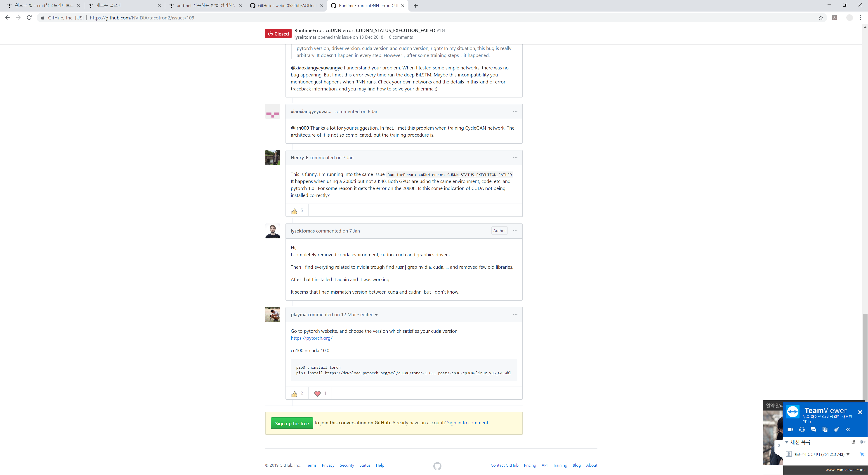Open TeamViewer gear settings dropdown
Screen dimensions: 868x475
click(862, 442)
